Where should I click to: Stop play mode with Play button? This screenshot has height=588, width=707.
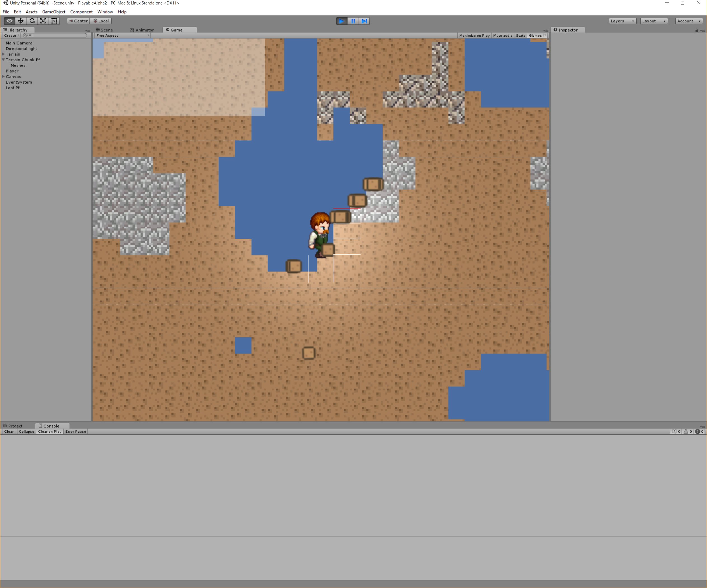click(341, 21)
